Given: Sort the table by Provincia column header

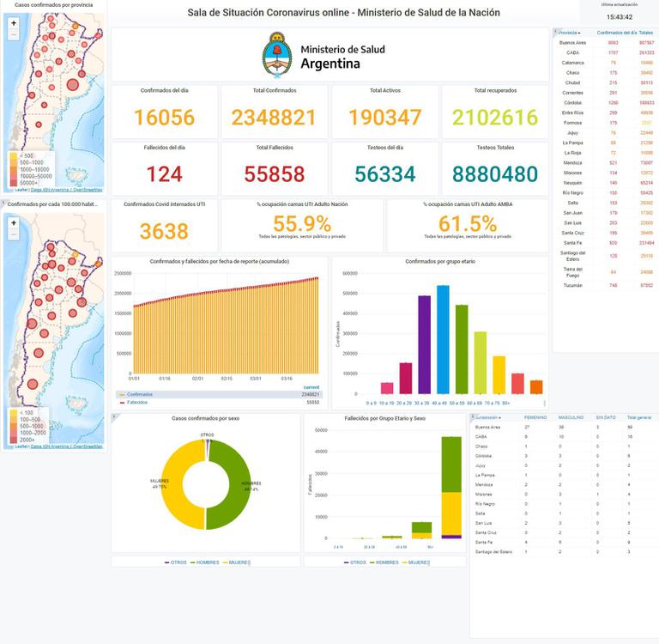Looking at the screenshot, I should pos(568,32).
